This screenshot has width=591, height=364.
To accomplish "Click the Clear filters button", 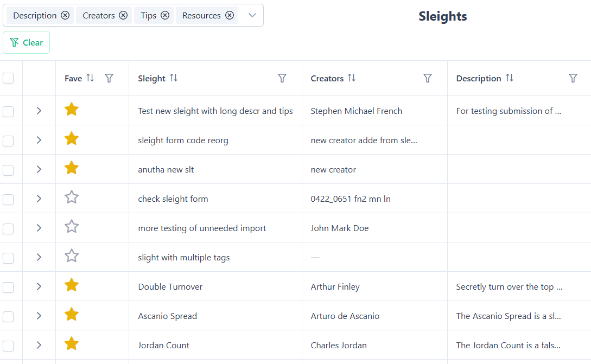I will click(x=27, y=42).
